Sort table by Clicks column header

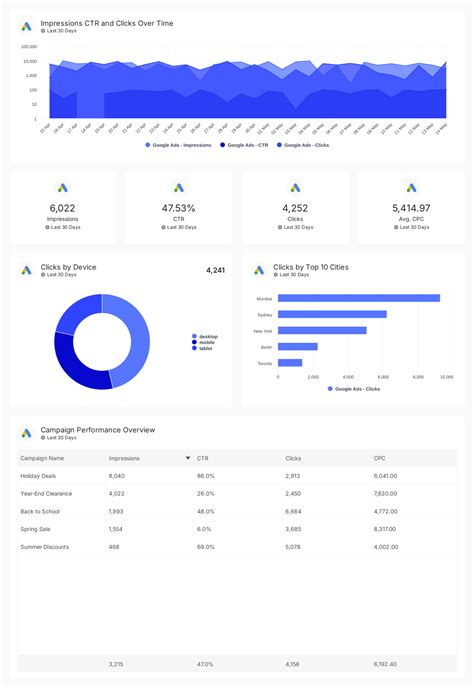(293, 458)
